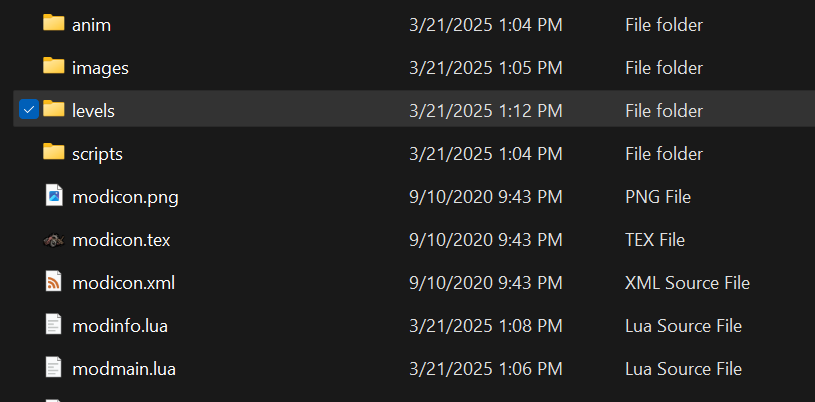
Task: Click the XML Source File type text
Action: pos(687,283)
